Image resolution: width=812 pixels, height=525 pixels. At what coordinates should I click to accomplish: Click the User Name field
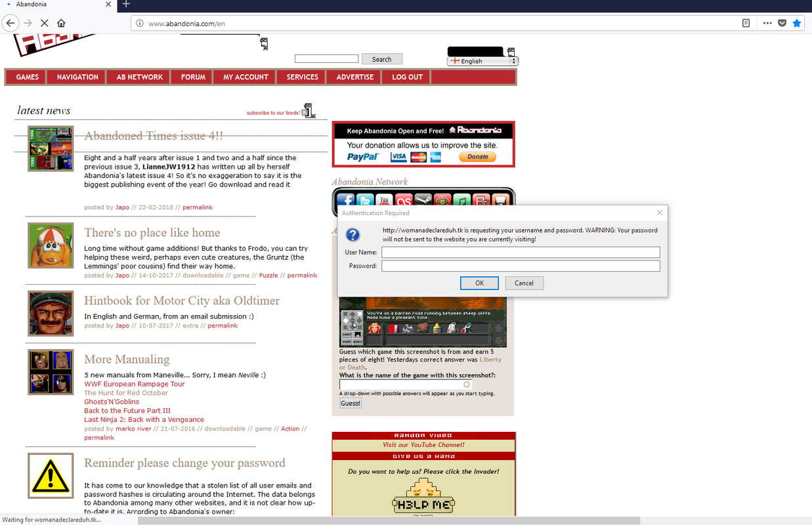pos(521,252)
